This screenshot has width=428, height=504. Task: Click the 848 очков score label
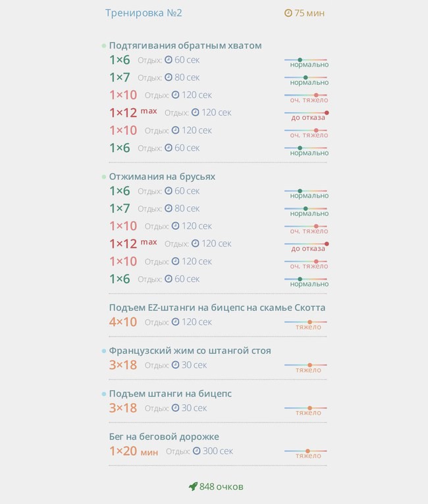[x=221, y=487]
